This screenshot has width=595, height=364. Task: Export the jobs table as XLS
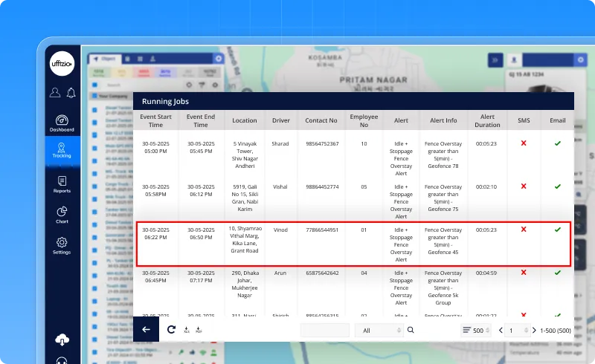tap(186, 330)
